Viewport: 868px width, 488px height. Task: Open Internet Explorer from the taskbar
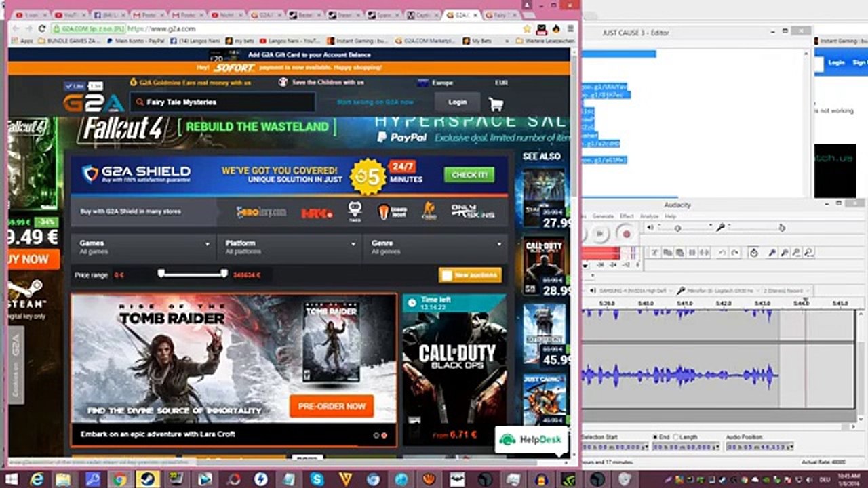coord(37,479)
